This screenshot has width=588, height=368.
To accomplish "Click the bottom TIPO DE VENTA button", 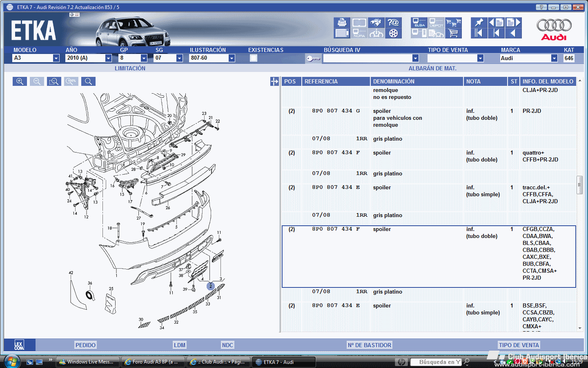I will pos(519,345).
